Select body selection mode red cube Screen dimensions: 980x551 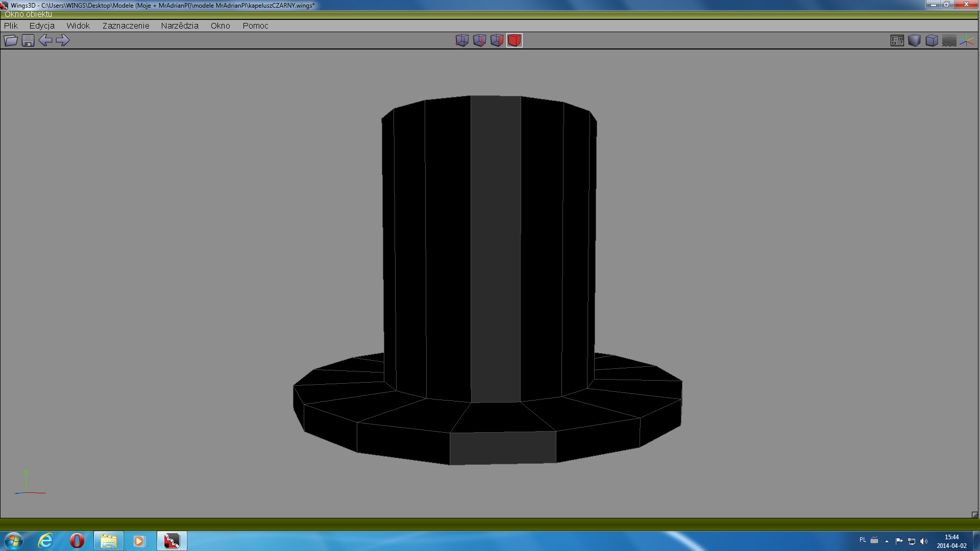514,40
